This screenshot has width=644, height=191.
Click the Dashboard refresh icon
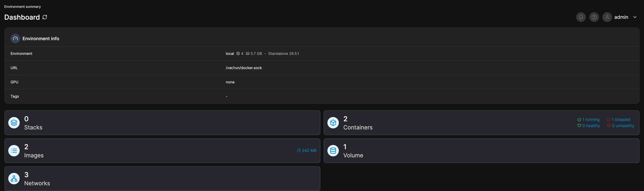click(45, 17)
